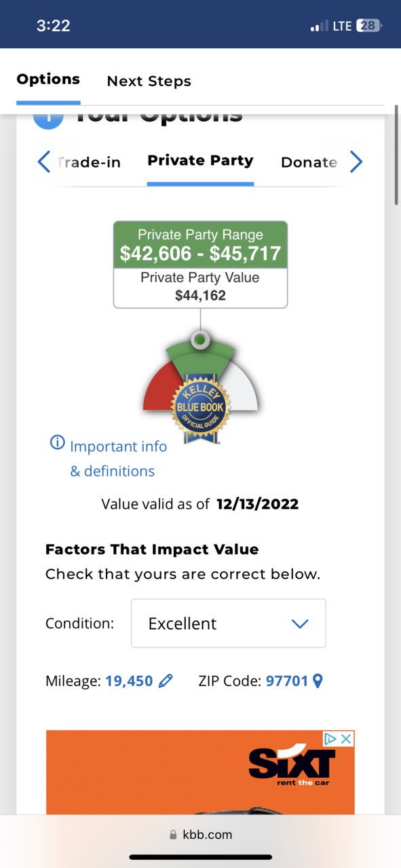Tap the right arrow beside Donate
Screen dimensions: 401x868
[x=356, y=162]
